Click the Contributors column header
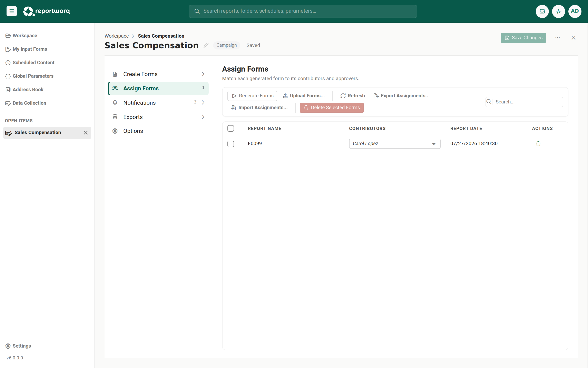Image resolution: width=588 pixels, height=368 pixels. click(367, 129)
